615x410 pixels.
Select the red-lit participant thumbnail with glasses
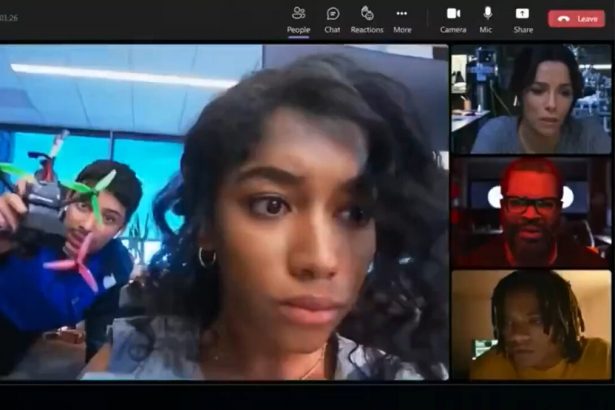pyautogui.click(x=530, y=212)
